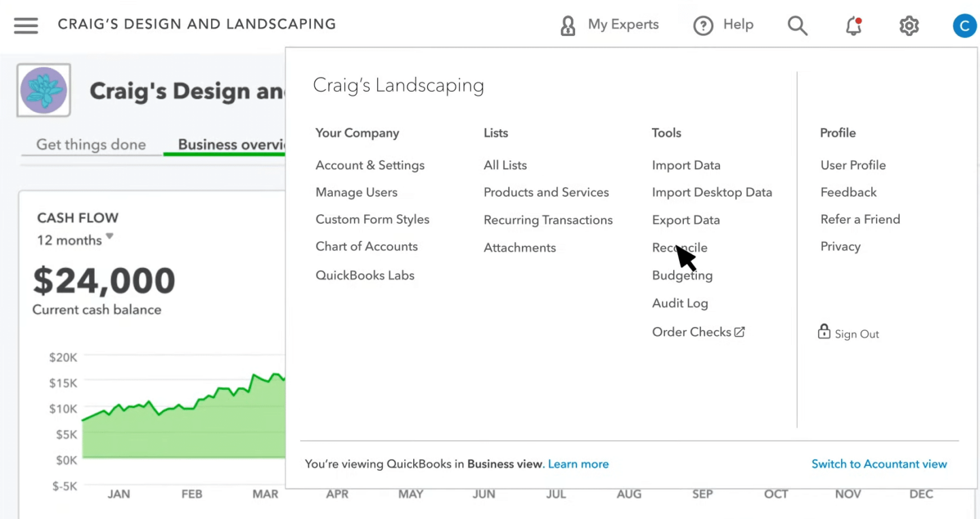Open Account & Settings
The image size is (980, 519).
click(x=370, y=165)
